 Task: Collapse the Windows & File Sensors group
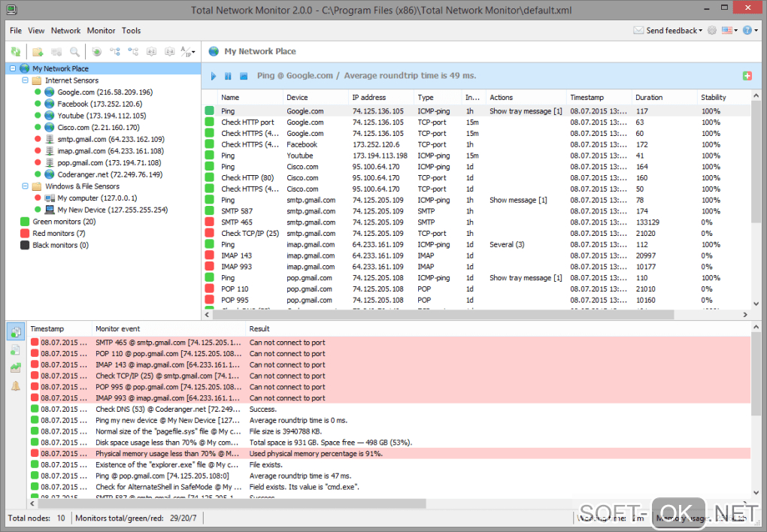coord(25,186)
